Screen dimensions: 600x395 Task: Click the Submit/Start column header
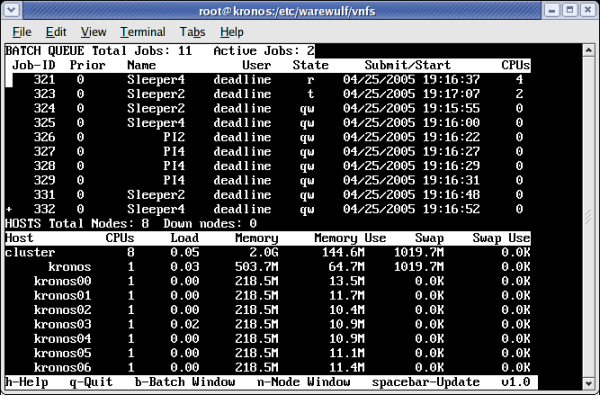coord(408,65)
